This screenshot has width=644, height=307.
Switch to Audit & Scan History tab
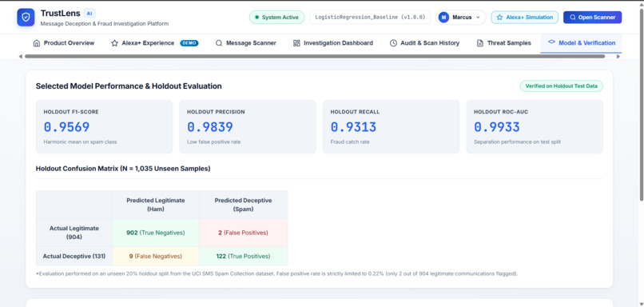[425, 42]
